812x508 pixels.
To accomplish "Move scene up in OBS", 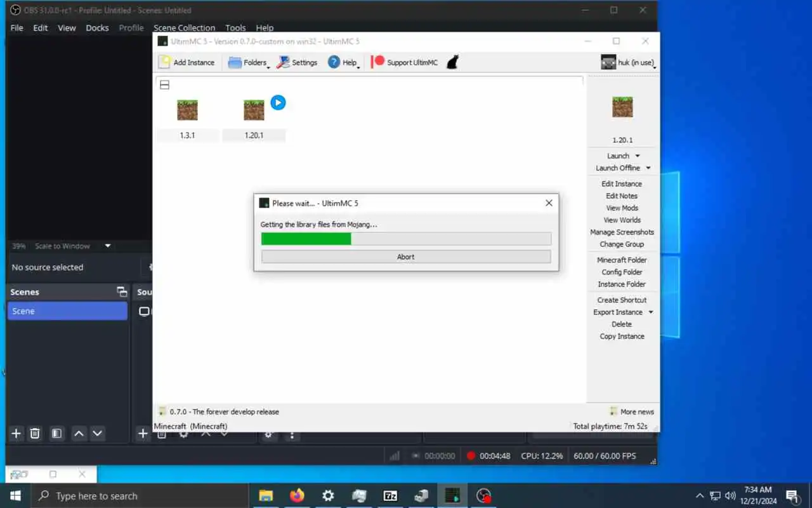I will pos(79,433).
